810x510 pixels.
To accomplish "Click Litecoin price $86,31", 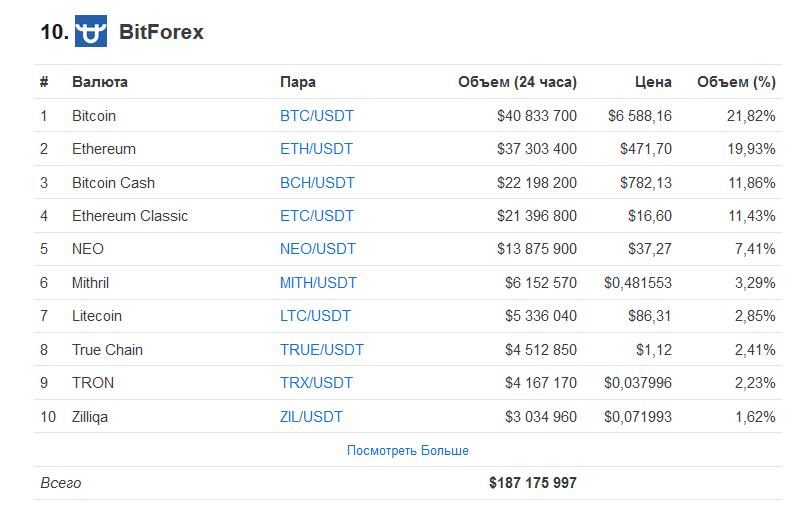I will (x=650, y=316).
